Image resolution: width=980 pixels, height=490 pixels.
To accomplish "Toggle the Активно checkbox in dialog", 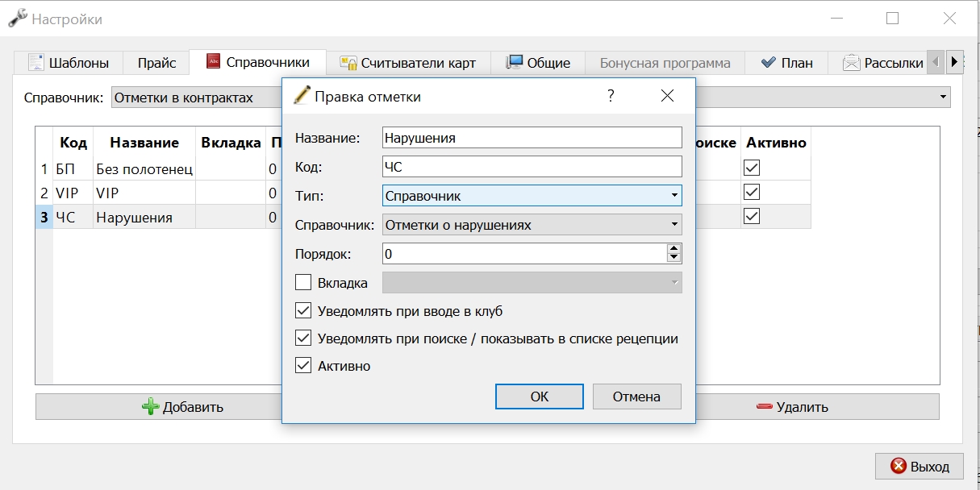I will coord(303,366).
